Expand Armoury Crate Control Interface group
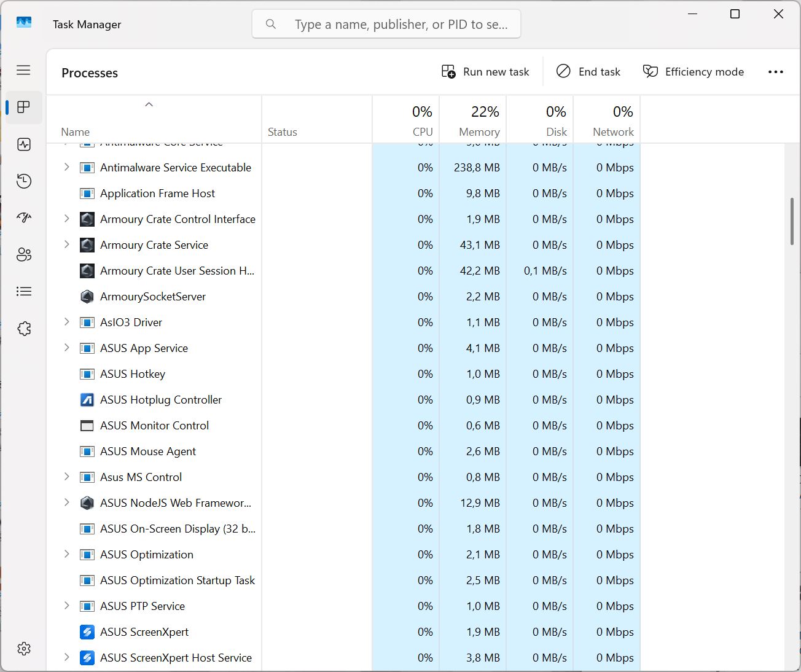This screenshot has width=801, height=672. (67, 219)
